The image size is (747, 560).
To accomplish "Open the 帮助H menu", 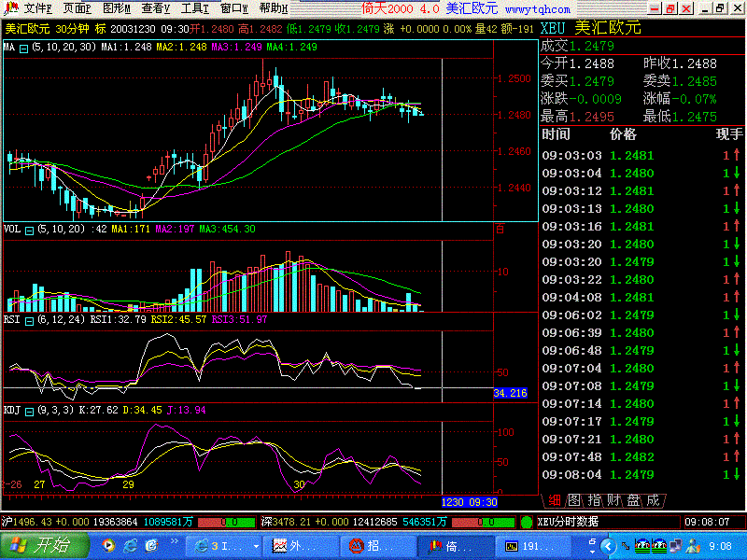I will click(274, 8).
